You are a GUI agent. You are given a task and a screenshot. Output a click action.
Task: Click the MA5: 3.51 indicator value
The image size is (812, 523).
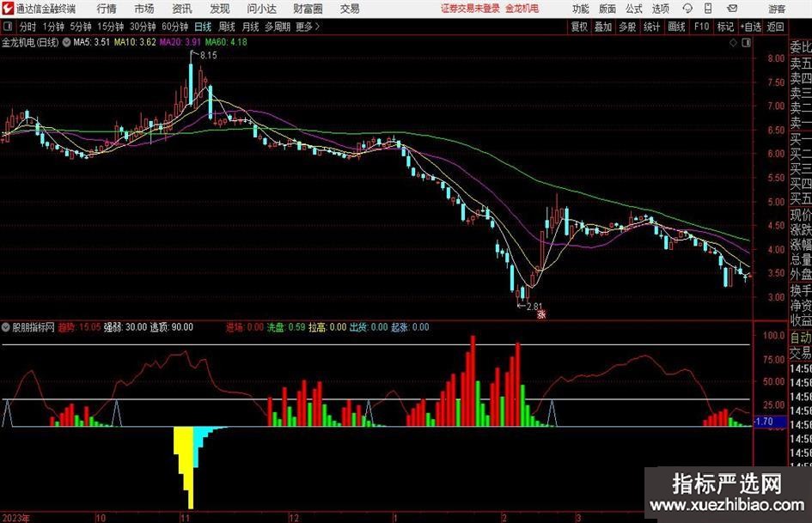[x=92, y=42]
